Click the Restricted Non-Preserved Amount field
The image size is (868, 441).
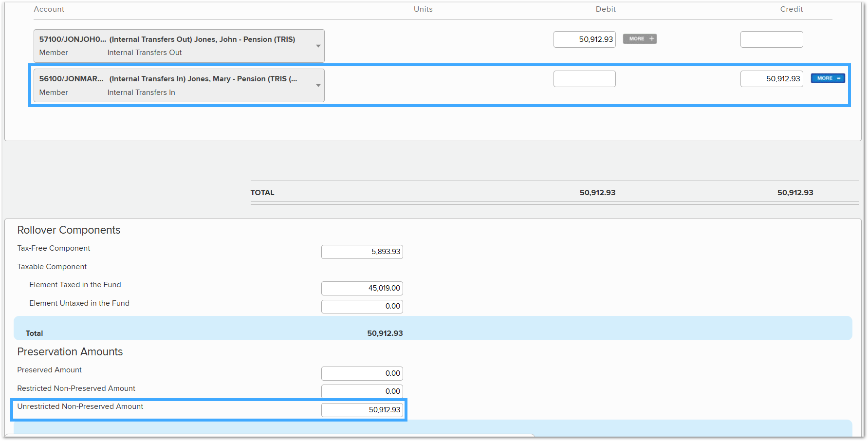click(362, 391)
